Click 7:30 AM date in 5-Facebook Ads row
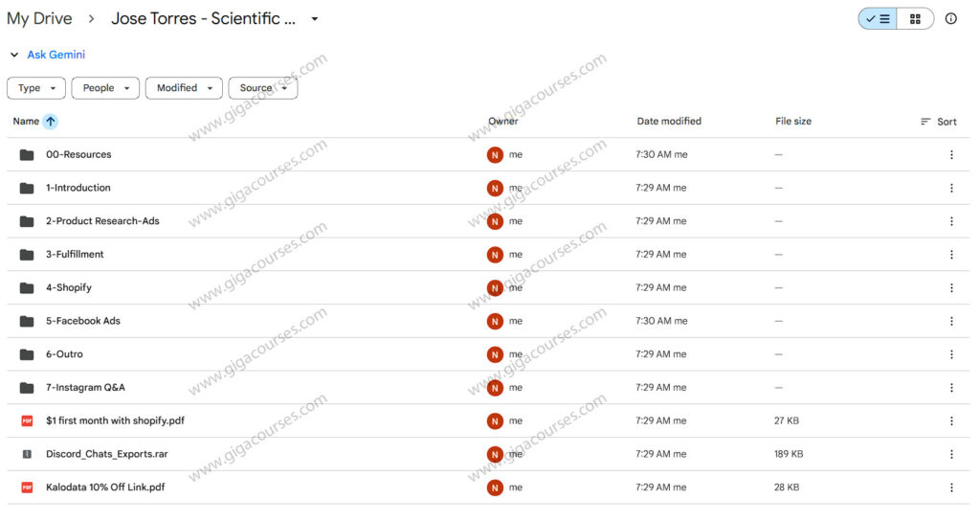 [x=661, y=321]
